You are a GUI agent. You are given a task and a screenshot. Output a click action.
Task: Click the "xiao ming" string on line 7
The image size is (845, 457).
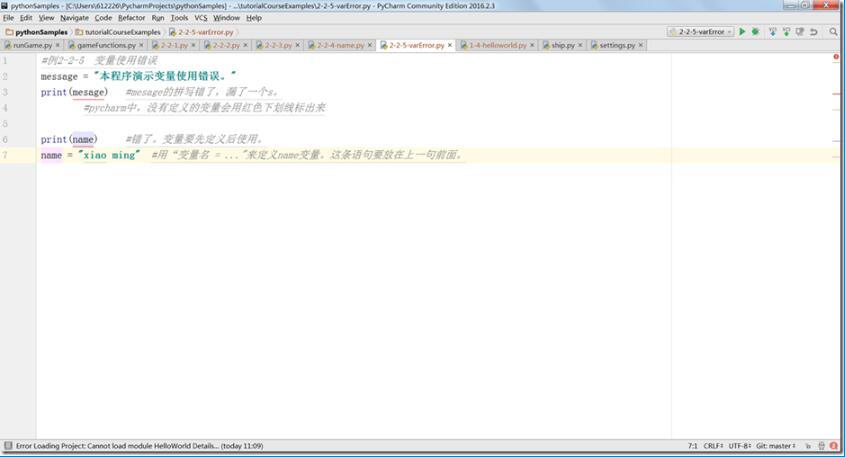pos(109,155)
